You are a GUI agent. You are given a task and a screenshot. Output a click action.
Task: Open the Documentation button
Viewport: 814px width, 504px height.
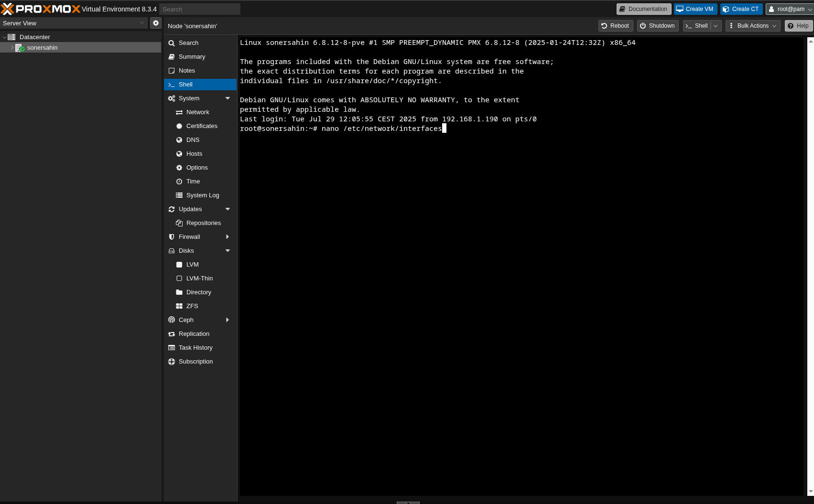(x=643, y=9)
